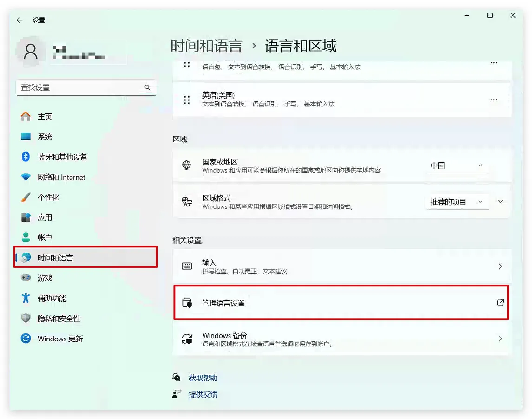Click the 游戏 sidebar label
The width and height of the screenshot is (532, 419).
click(45, 278)
